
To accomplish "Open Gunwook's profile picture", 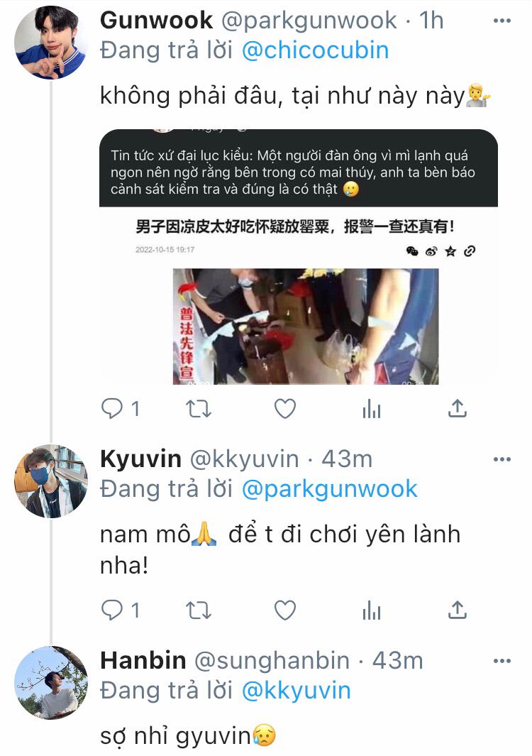I will 51,43.
